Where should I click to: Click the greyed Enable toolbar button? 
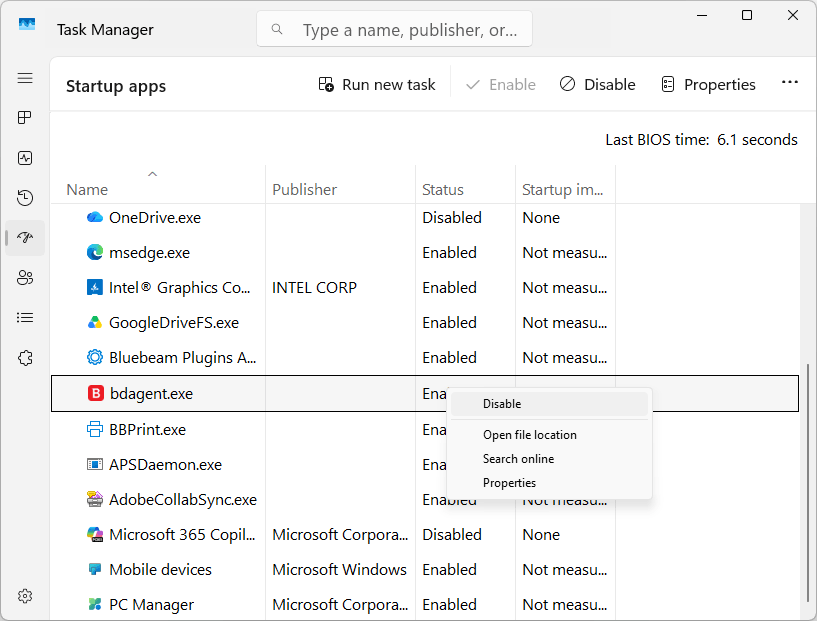[x=501, y=84]
